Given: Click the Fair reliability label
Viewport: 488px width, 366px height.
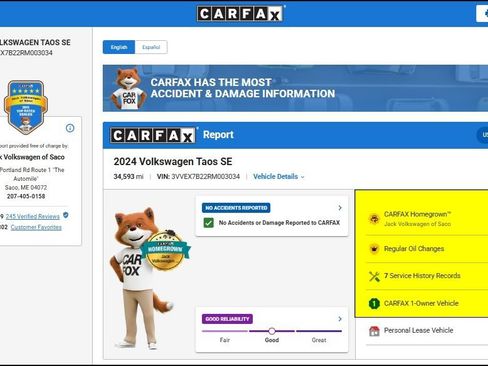Looking at the screenshot, I should 225,340.
